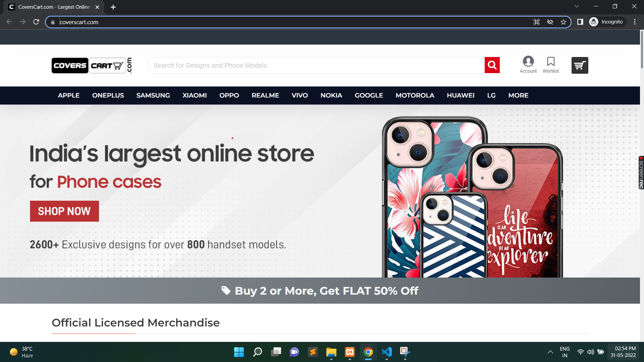Open the tab search dropdown arrow
The height and width of the screenshot is (362, 644).
(577, 6)
